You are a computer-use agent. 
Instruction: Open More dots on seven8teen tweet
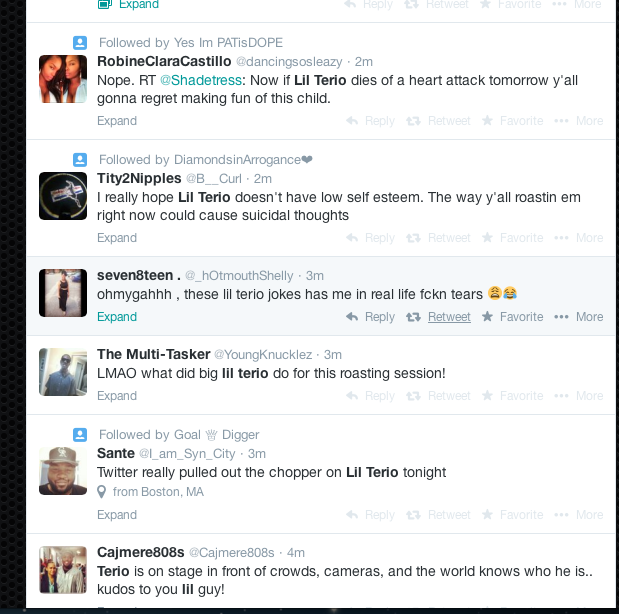click(561, 317)
